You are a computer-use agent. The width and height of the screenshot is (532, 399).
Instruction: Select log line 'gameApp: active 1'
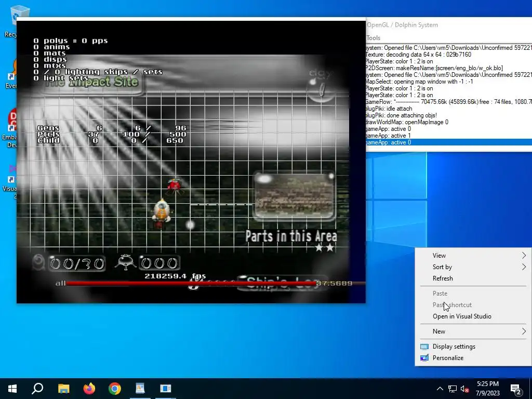(449, 136)
